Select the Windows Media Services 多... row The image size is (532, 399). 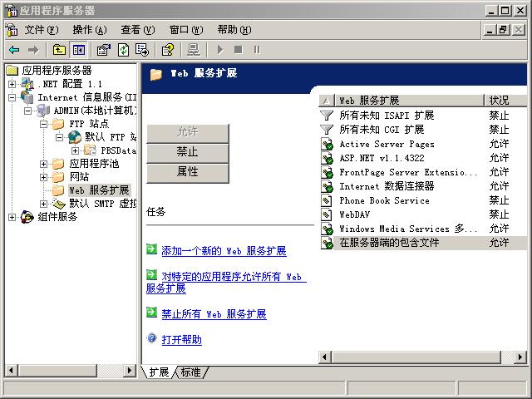point(423,229)
